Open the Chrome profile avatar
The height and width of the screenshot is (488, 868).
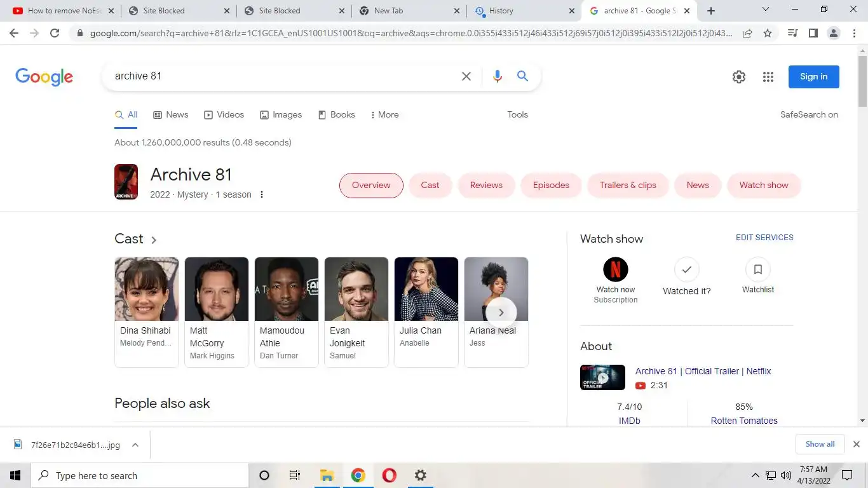[x=834, y=33]
